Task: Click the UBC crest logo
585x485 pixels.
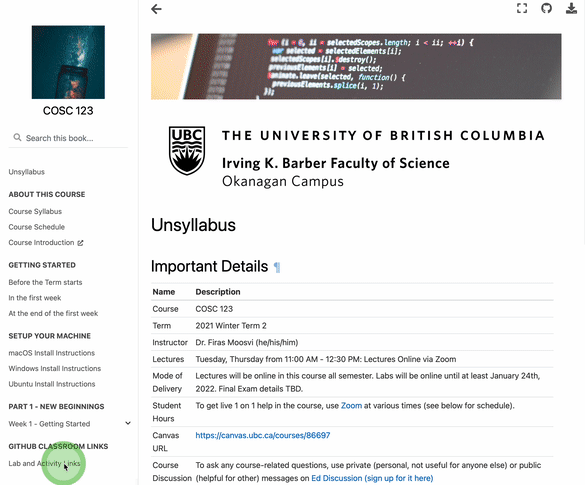Action: [187, 150]
